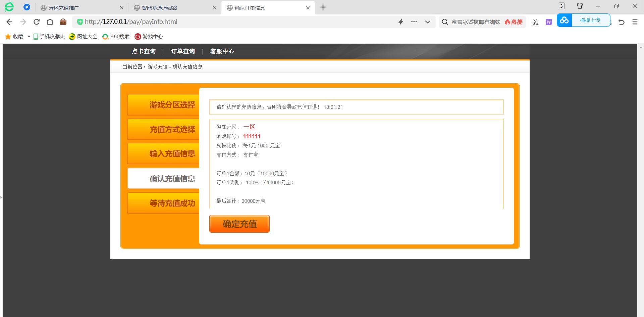Open the address bar three-dot menu

pyautogui.click(x=414, y=22)
